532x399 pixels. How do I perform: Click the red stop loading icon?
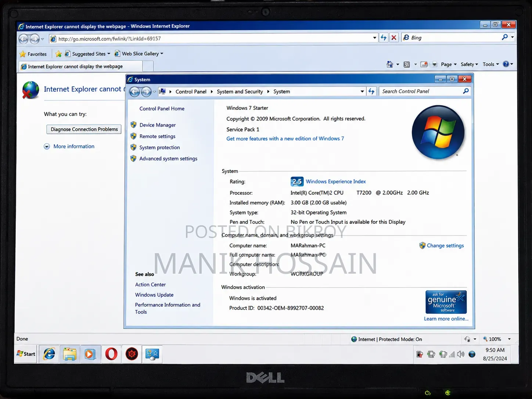coord(394,38)
